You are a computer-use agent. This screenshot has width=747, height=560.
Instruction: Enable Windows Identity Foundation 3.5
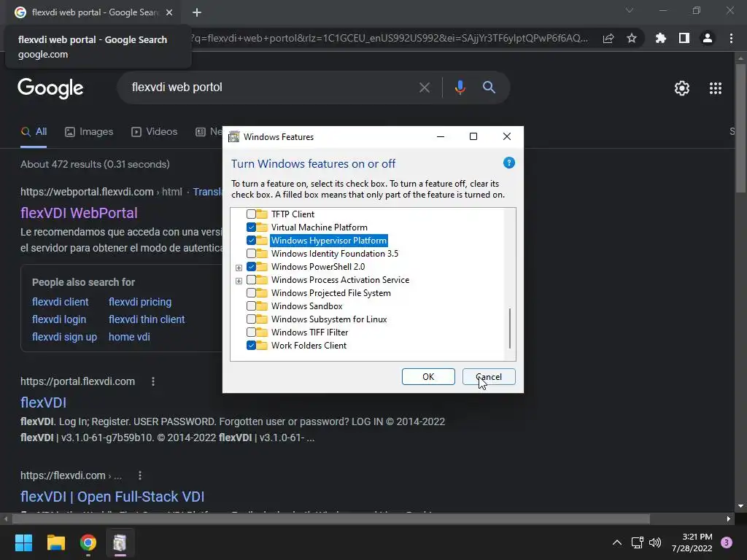tap(251, 253)
